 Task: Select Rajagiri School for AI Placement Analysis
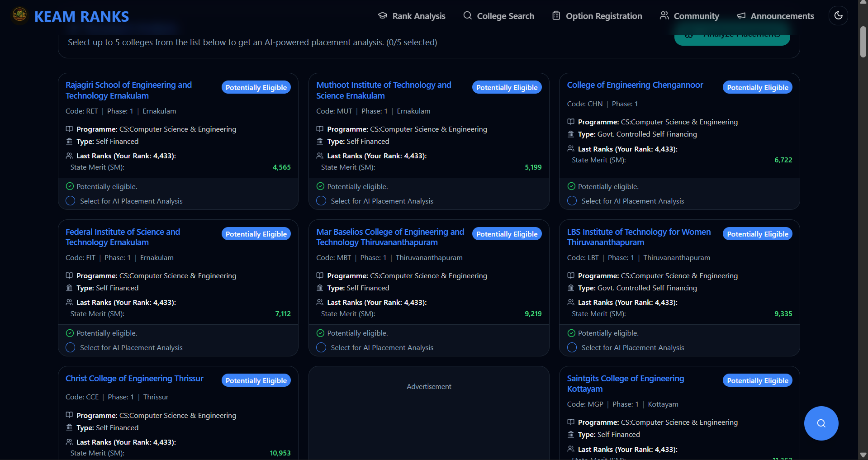tap(71, 201)
